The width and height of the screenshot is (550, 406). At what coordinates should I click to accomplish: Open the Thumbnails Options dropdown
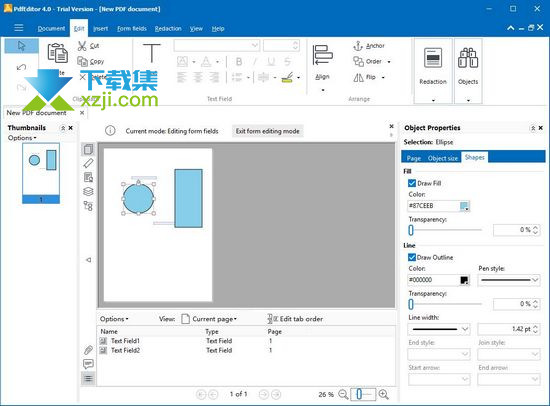click(22, 138)
